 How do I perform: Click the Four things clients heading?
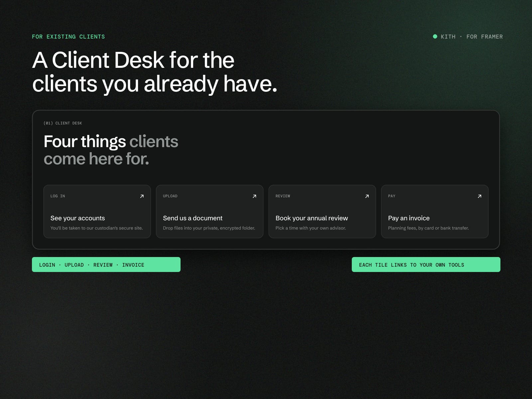(111, 150)
